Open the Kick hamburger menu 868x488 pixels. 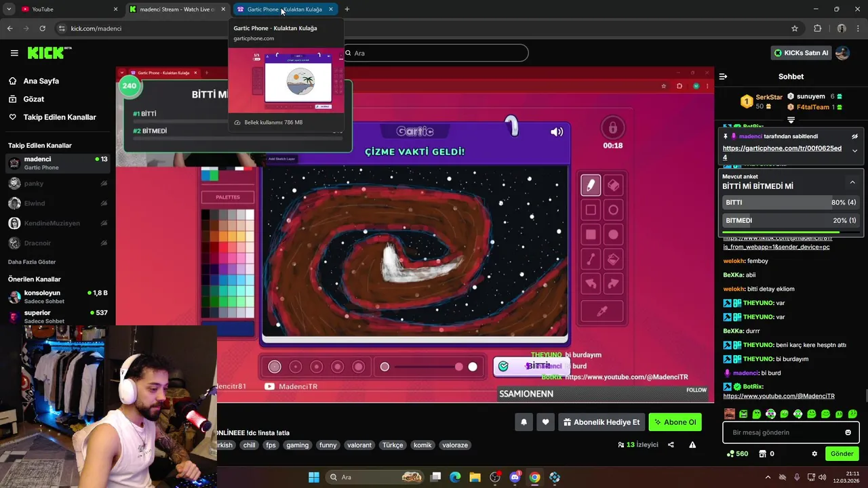point(14,53)
